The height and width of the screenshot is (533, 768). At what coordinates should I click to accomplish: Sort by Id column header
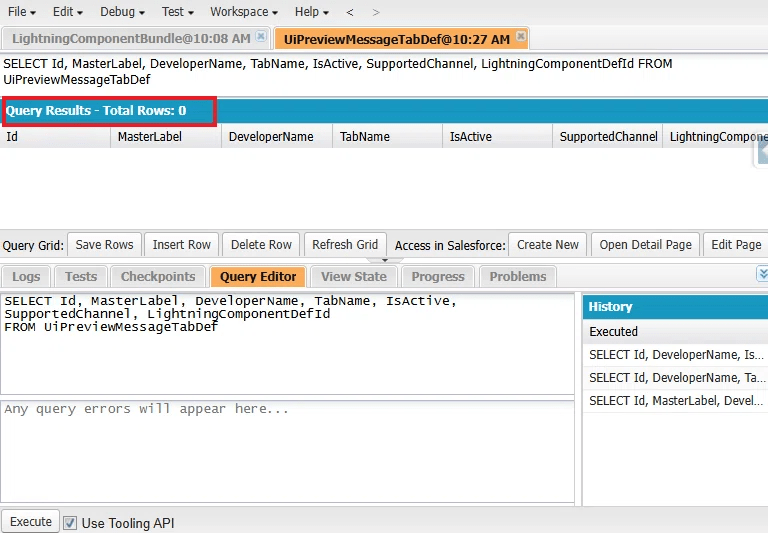[x=55, y=136]
